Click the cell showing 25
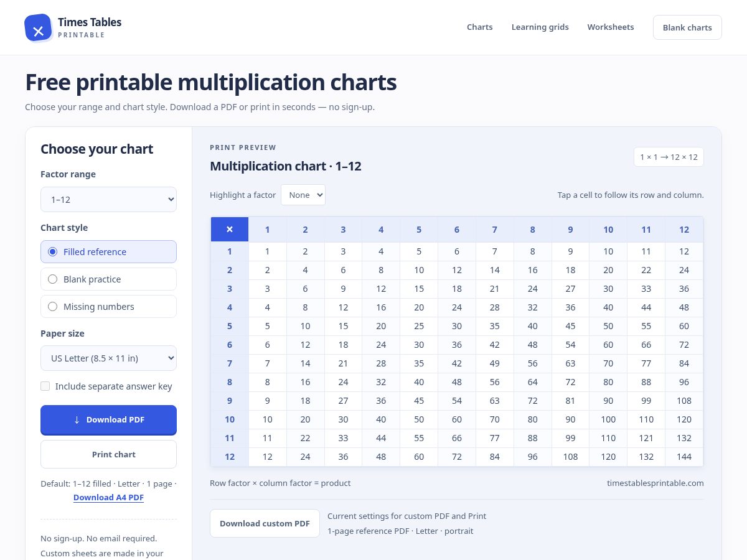 [419, 326]
